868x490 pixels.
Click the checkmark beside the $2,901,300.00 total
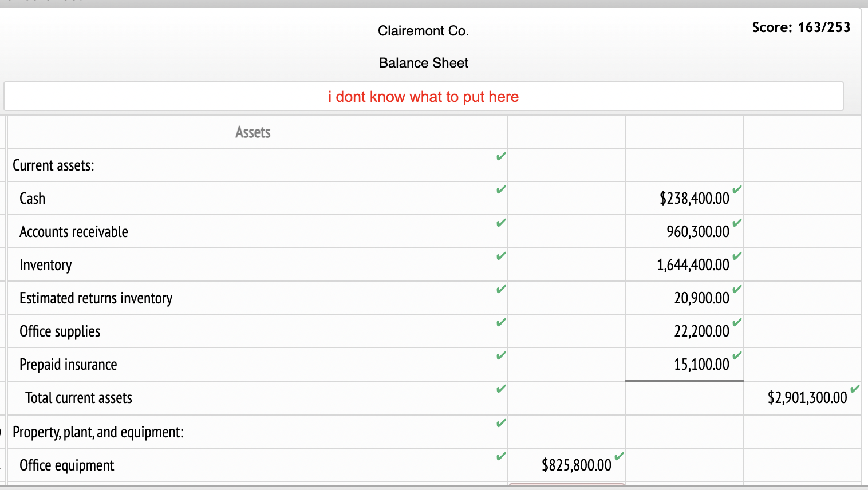click(855, 389)
